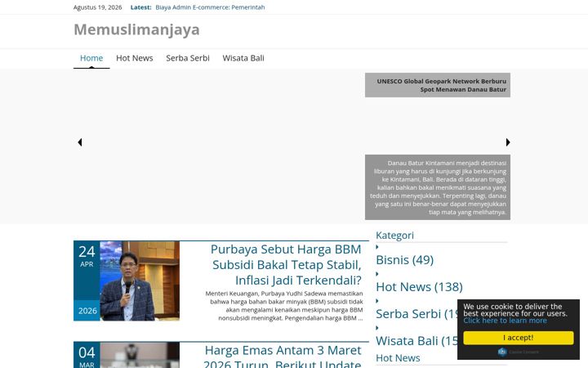This screenshot has height=368, width=588.
Task: Open the Purbaya article thumbnail photo
Action: [140, 280]
